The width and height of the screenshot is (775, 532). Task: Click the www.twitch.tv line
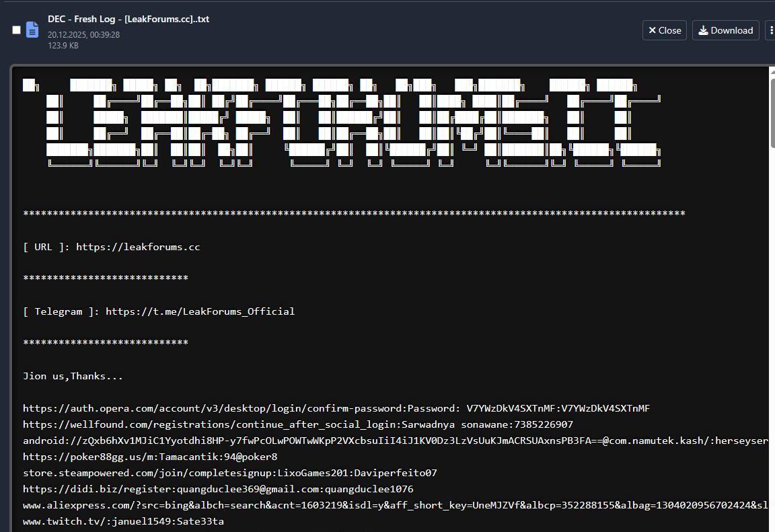coord(123,522)
